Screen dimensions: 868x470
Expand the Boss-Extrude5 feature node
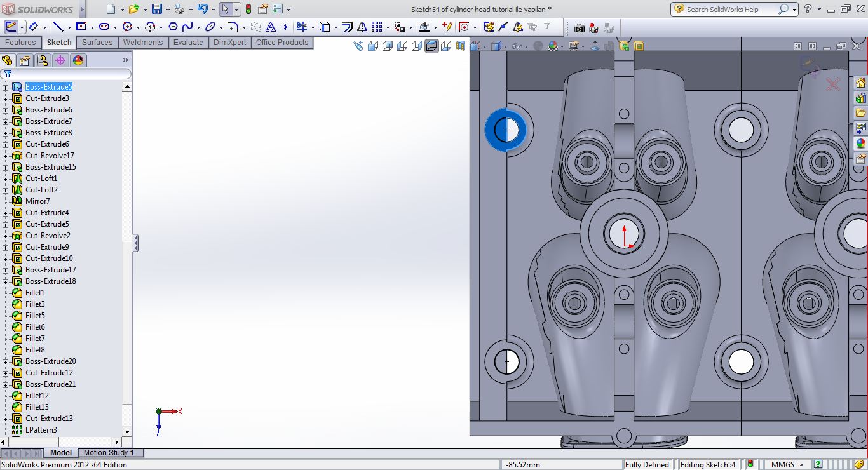pos(6,87)
